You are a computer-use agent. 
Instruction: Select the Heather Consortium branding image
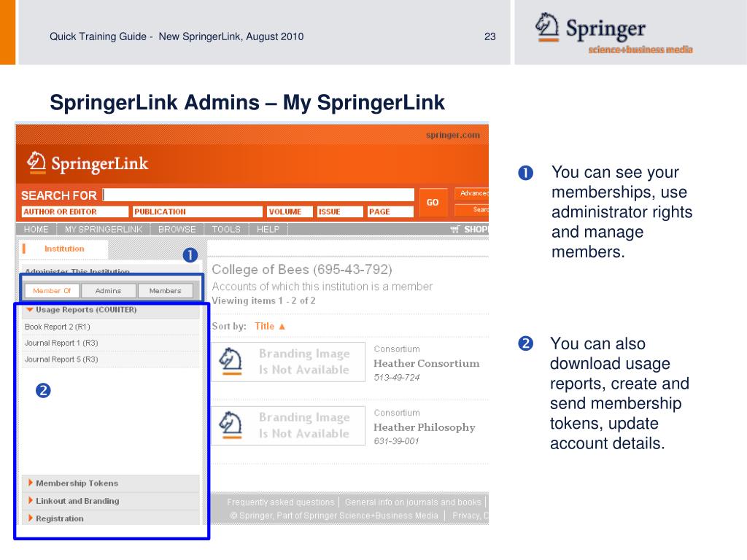pos(288,362)
